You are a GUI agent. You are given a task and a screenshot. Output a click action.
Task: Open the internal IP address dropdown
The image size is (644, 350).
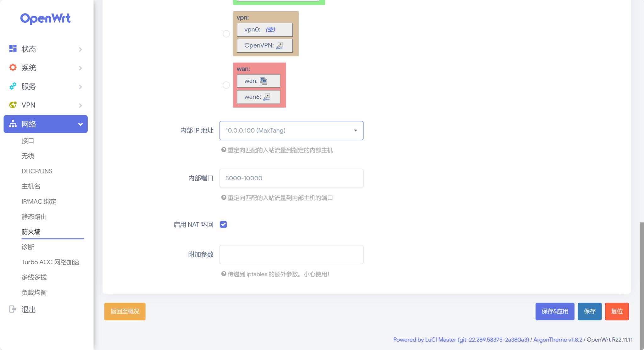pos(291,130)
